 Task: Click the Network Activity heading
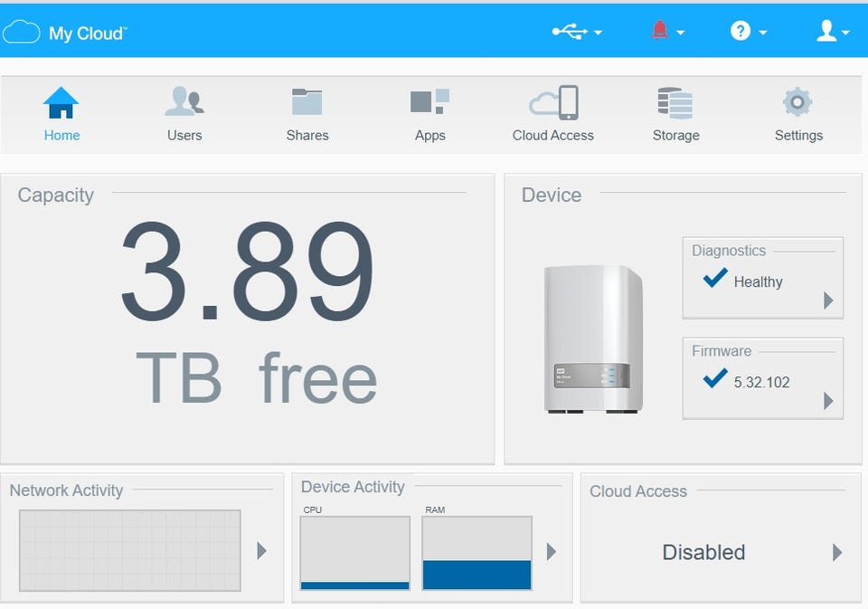pyautogui.click(x=66, y=490)
